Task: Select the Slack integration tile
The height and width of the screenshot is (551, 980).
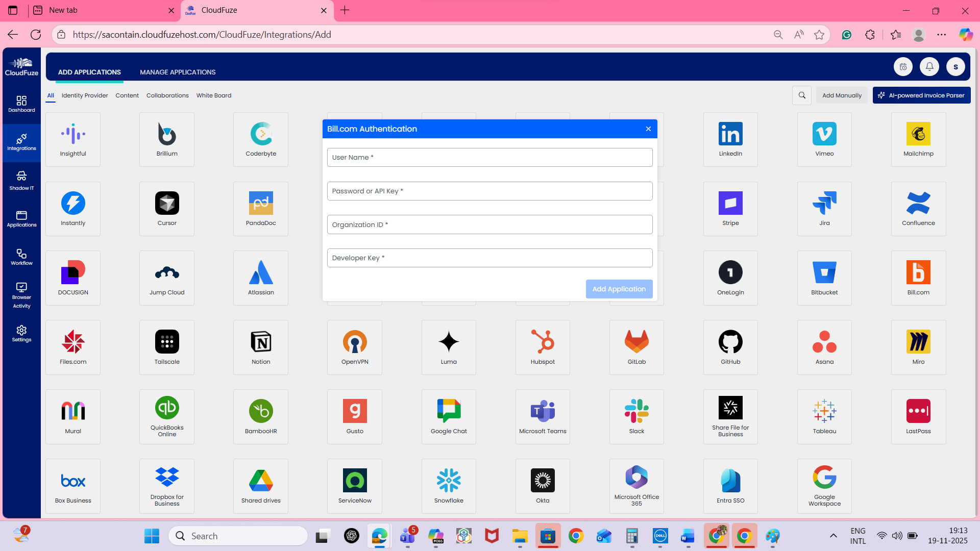Action: pos(636,416)
